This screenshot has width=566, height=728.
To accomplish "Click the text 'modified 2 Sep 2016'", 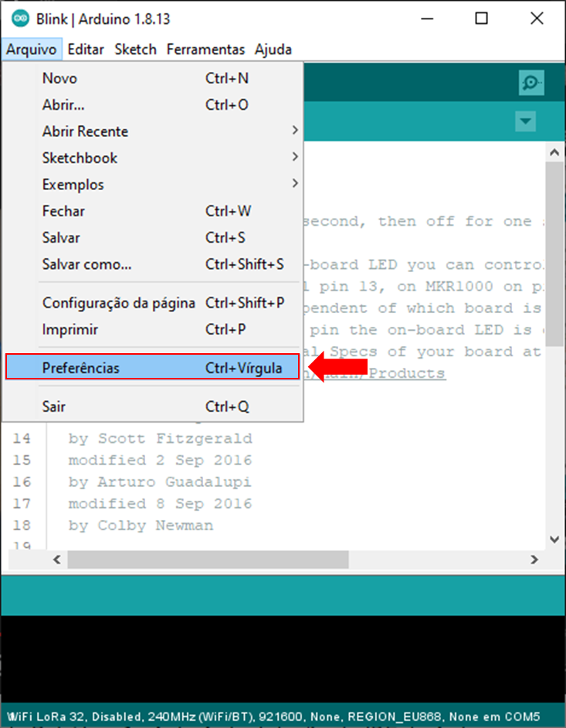I will point(161,460).
